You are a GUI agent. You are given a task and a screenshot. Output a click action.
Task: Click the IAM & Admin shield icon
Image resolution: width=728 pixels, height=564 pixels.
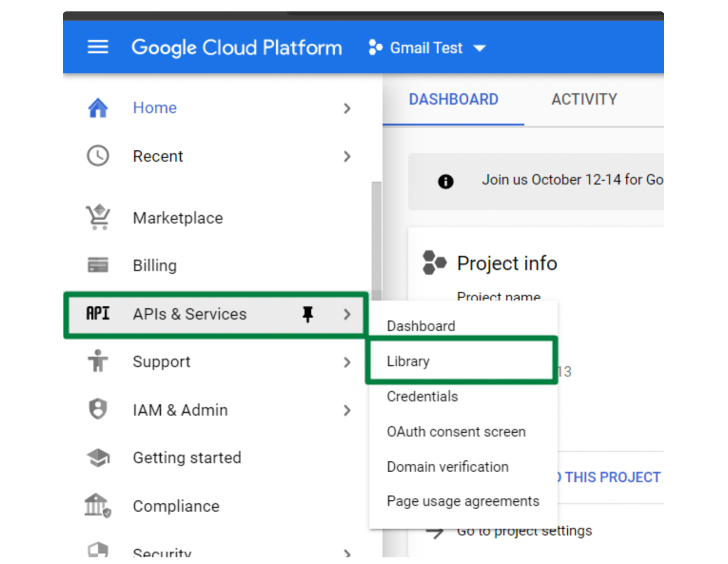pyautogui.click(x=98, y=409)
